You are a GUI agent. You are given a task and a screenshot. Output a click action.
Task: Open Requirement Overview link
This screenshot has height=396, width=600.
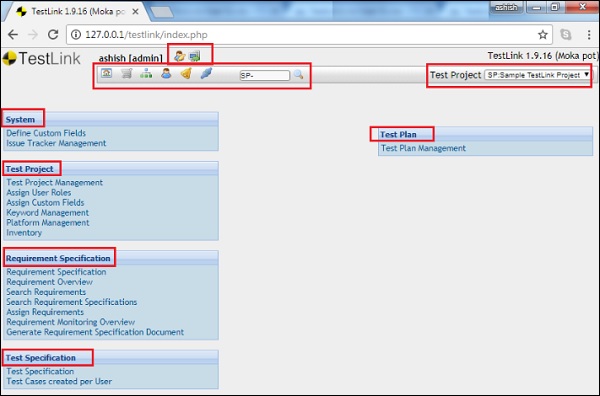[x=49, y=282]
